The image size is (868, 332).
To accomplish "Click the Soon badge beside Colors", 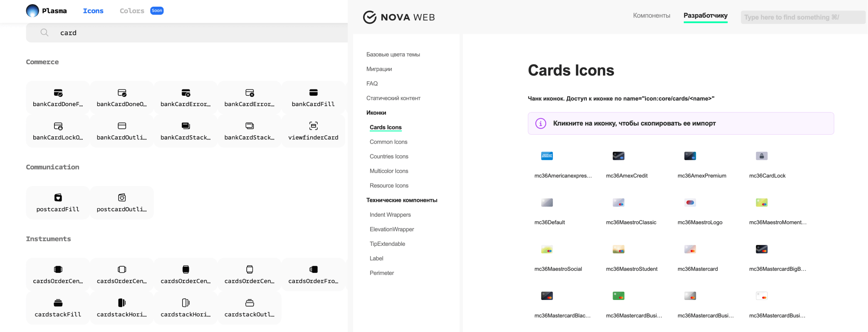I will coord(157,10).
